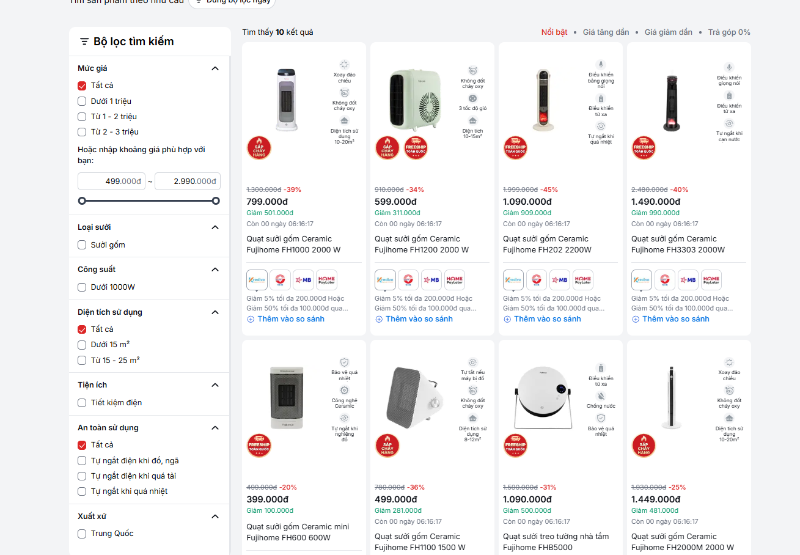The height and width of the screenshot is (555, 800).
Task: Click the Home PayLater icon under FH1000
Action: tap(327, 280)
